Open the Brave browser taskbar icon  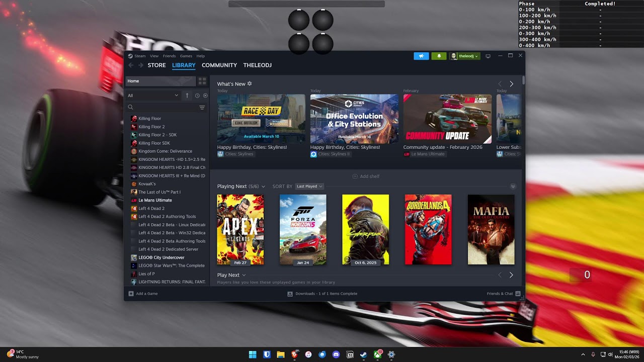coord(294,354)
